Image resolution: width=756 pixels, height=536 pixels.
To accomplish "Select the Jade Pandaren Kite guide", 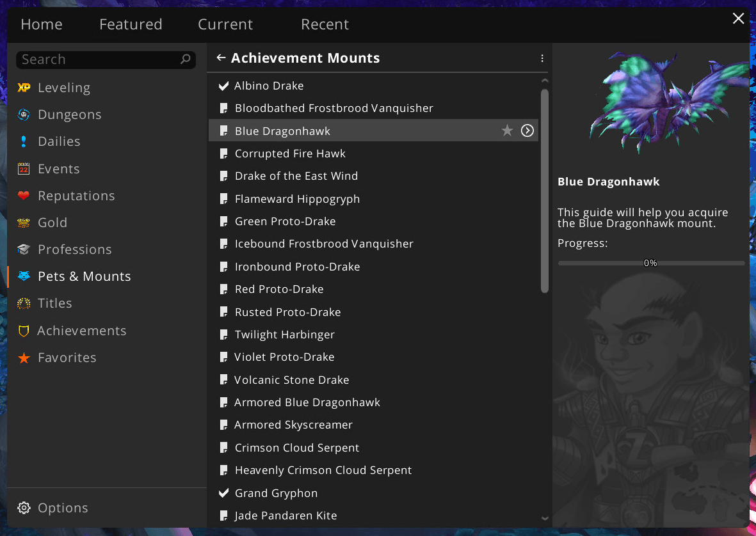I will (374, 516).
